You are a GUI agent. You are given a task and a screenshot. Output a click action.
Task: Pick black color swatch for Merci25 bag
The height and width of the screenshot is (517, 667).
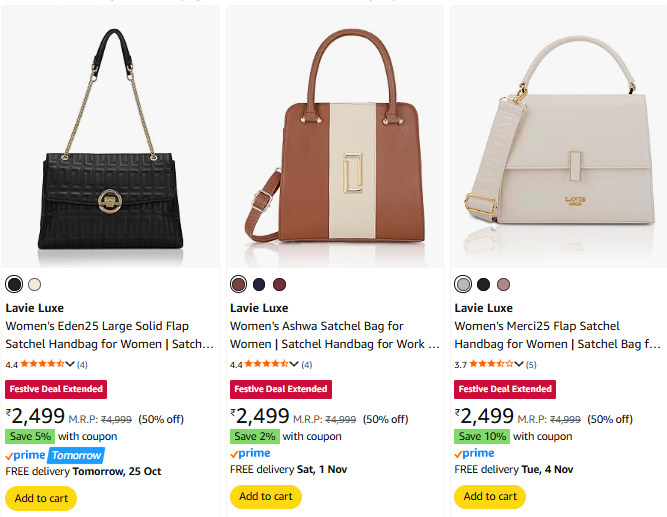pyautogui.click(x=484, y=284)
